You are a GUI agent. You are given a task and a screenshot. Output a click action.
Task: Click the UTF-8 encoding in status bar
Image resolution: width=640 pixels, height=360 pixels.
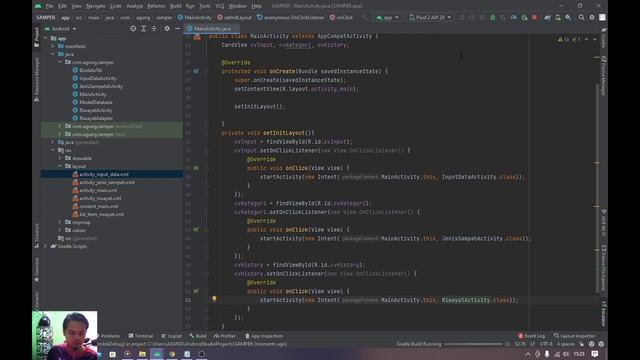(546, 344)
